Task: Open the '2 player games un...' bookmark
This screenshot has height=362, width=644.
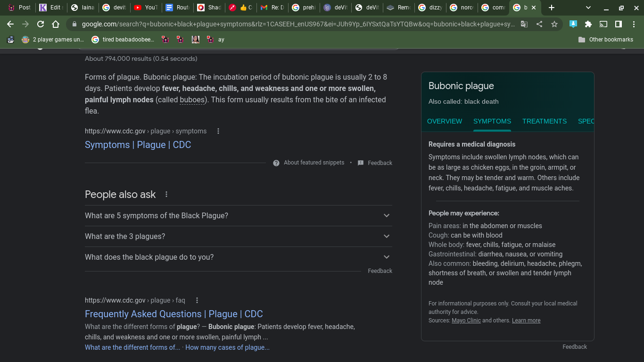Action: pos(53,40)
